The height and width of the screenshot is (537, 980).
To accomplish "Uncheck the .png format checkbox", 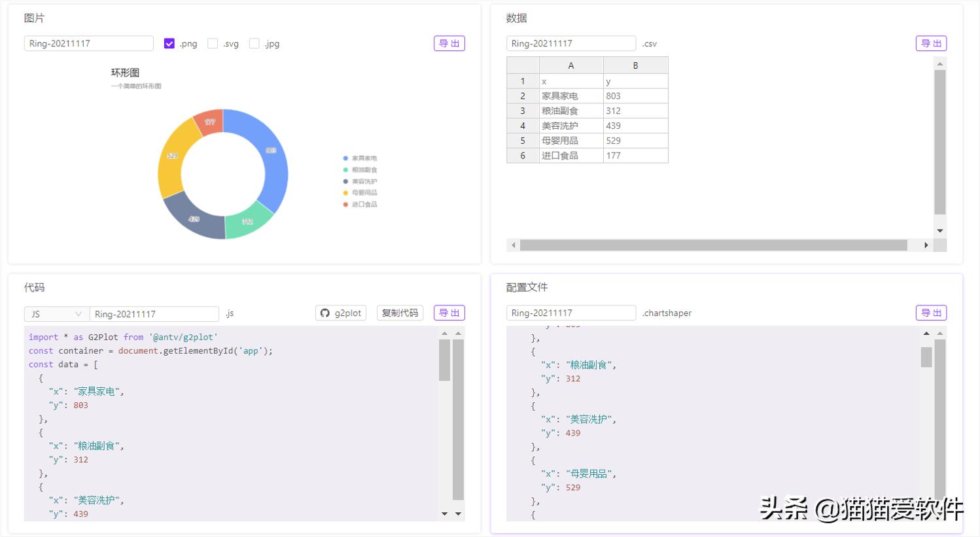I will pyautogui.click(x=169, y=44).
